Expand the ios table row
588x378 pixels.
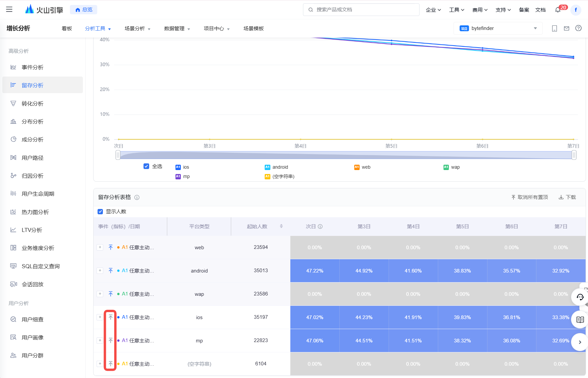pyautogui.click(x=100, y=317)
